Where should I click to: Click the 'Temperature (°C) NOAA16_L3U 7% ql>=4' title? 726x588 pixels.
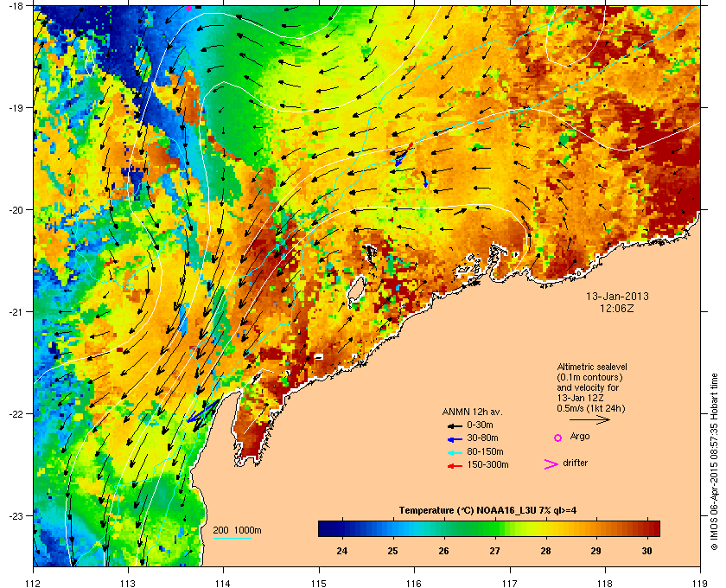[x=487, y=511]
